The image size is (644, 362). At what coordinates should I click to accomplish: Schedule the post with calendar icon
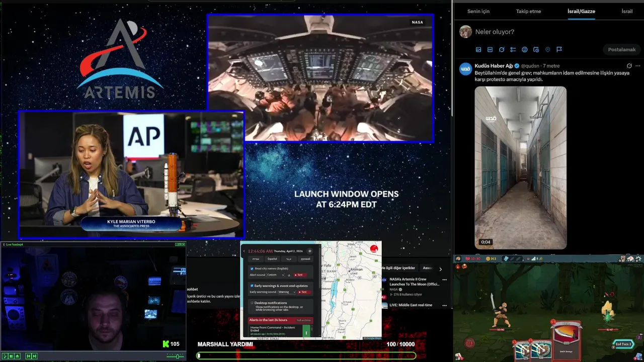[536, 50]
